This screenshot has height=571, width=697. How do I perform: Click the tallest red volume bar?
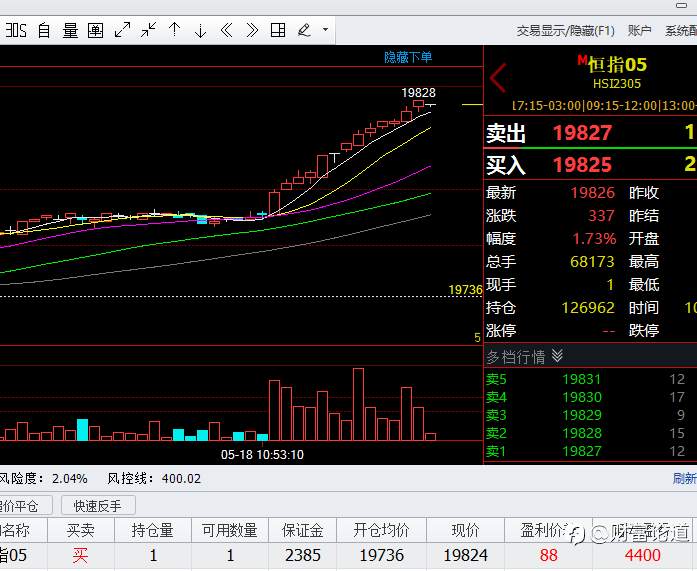tap(358, 404)
